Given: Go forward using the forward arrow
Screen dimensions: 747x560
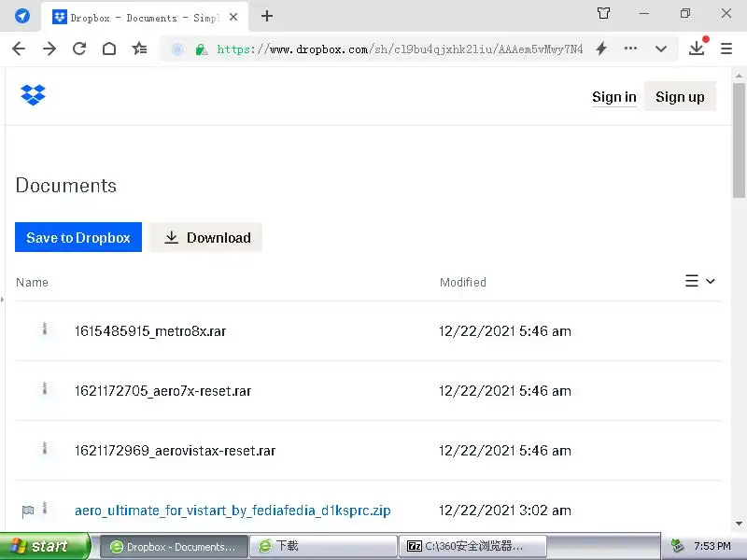Looking at the screenshot, I should point(49,49).
